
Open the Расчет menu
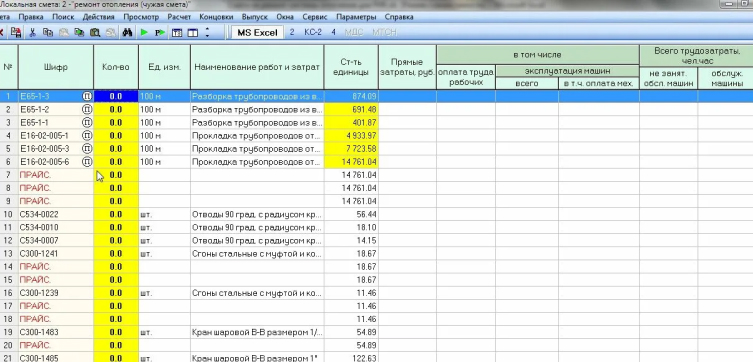[179, 17]
